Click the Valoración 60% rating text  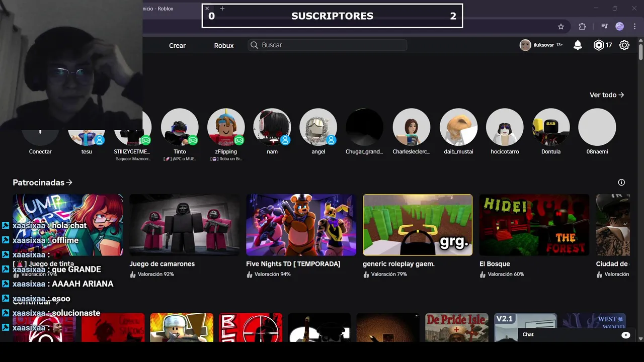(x=506, y=275)
